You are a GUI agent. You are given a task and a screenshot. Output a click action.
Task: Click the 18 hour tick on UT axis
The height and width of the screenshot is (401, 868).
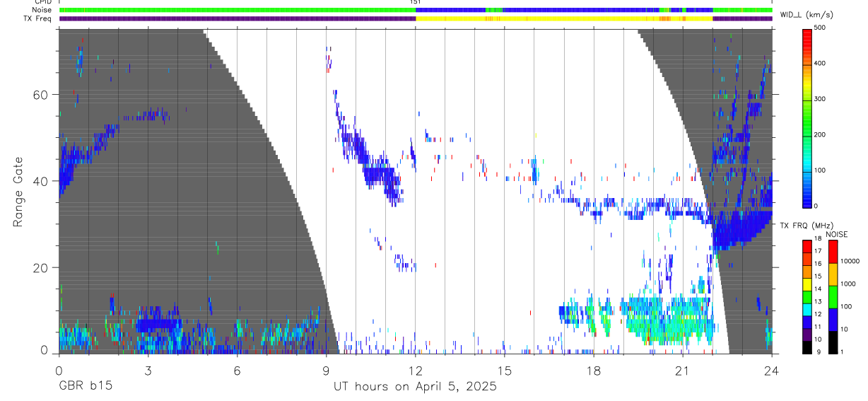coord(593,371)
